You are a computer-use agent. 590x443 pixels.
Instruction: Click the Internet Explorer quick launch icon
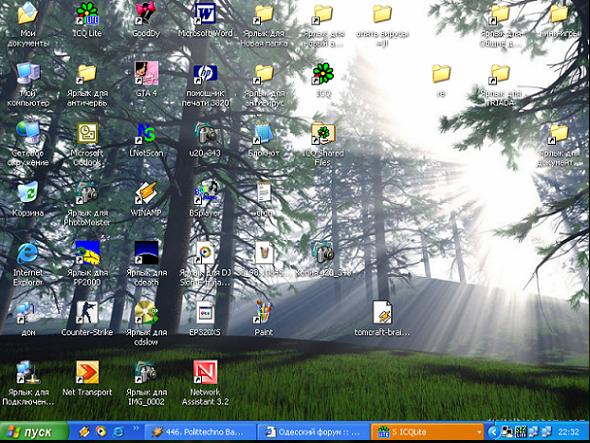118,432
